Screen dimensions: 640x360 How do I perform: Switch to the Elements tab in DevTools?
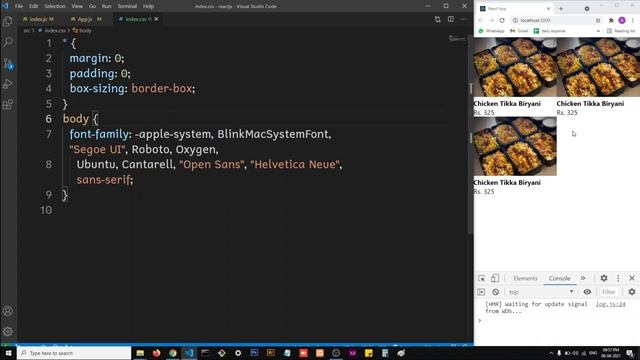point(525,278)
